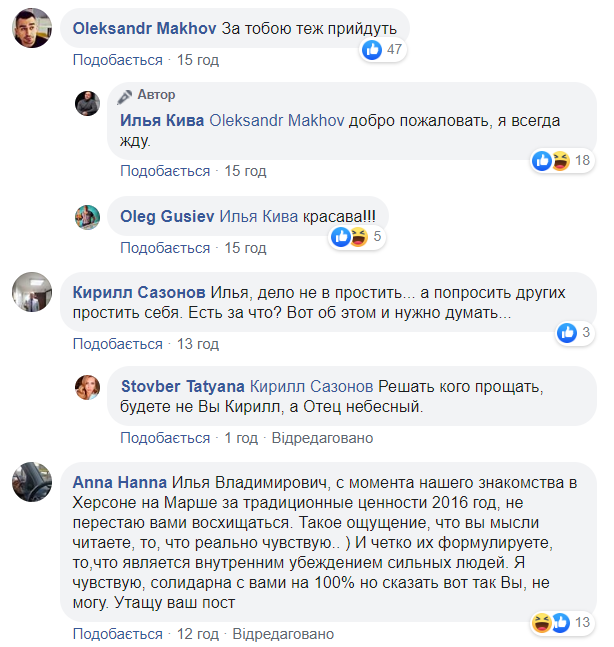Click the like reaction icon showing 47
The height and width of the screenshot is (647, 614).
tap(373, 50)
